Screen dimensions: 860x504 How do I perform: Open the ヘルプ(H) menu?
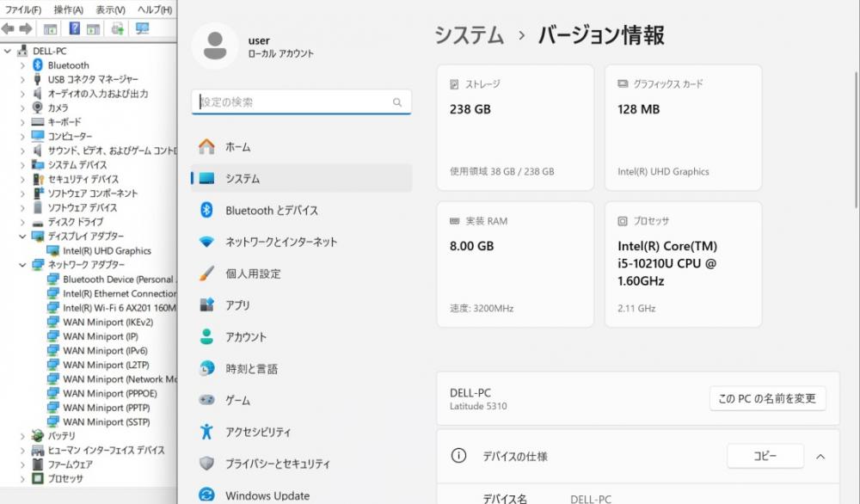click(x=155, y=9)
